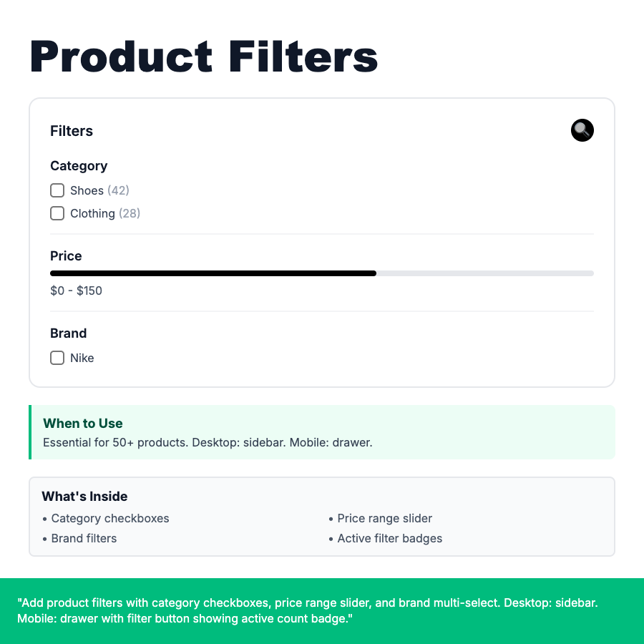
Task: Click the Price section heading
Action: (66, 255)
